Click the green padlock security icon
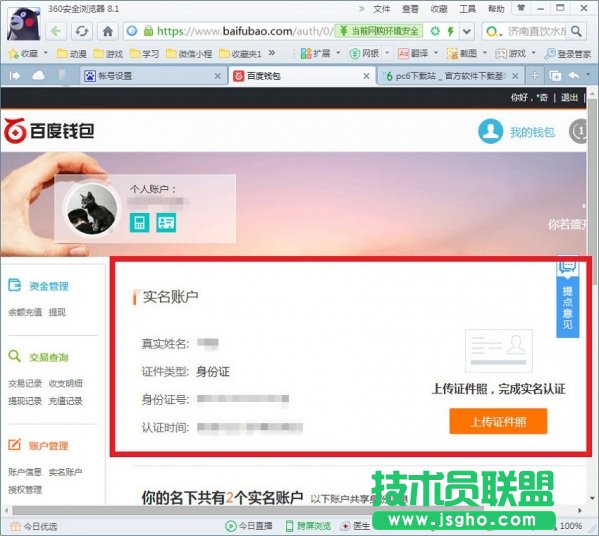The height and width of the screenshot is (536, 599). [148, 31]
